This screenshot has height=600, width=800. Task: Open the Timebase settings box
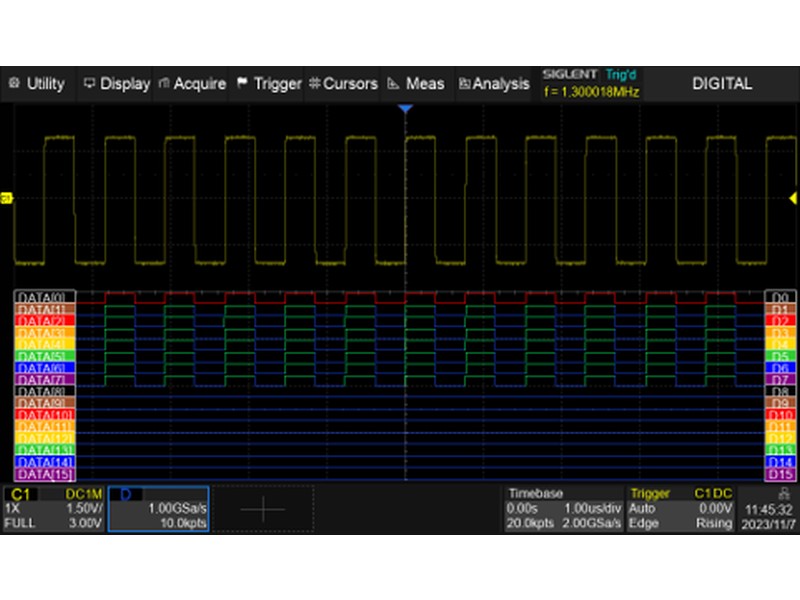click(x=563, y=509)
